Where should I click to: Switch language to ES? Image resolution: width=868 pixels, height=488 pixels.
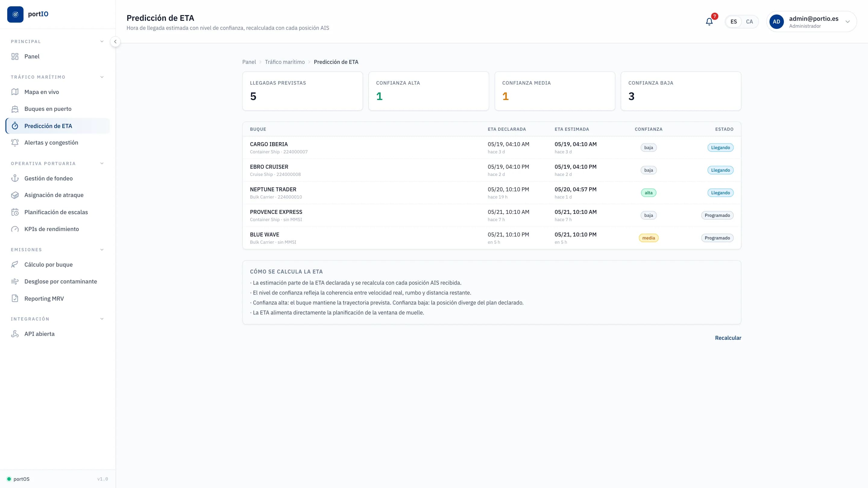pos(734,22)
